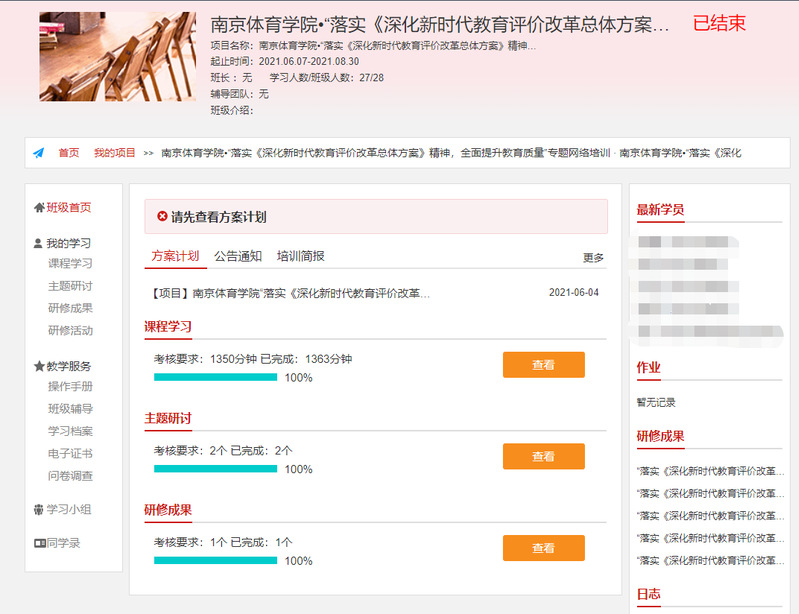Switch to the 公告通知 tab
This screenshot has height=614, width=799.
[238, 256]
